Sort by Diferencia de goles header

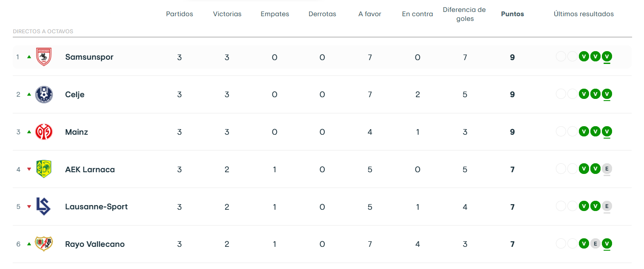pos(464,14)
